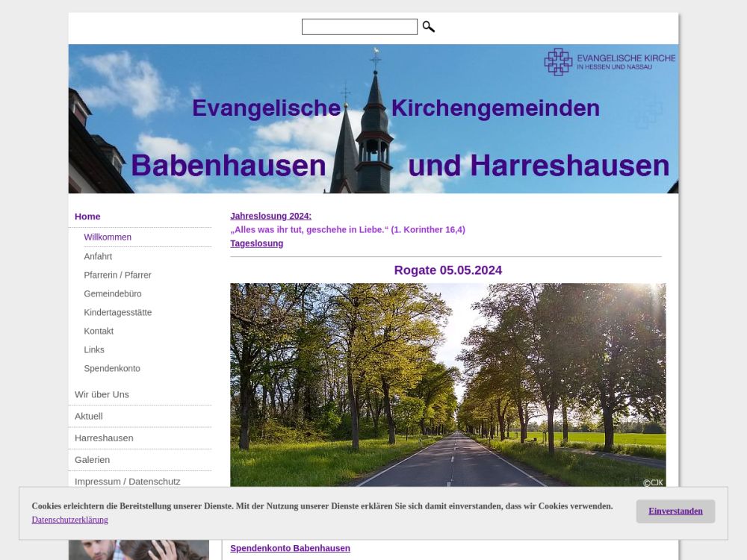Screen dimensions: 747x560
Task: Accept cookies with Einverstanden button
Action: click(675, 511)
